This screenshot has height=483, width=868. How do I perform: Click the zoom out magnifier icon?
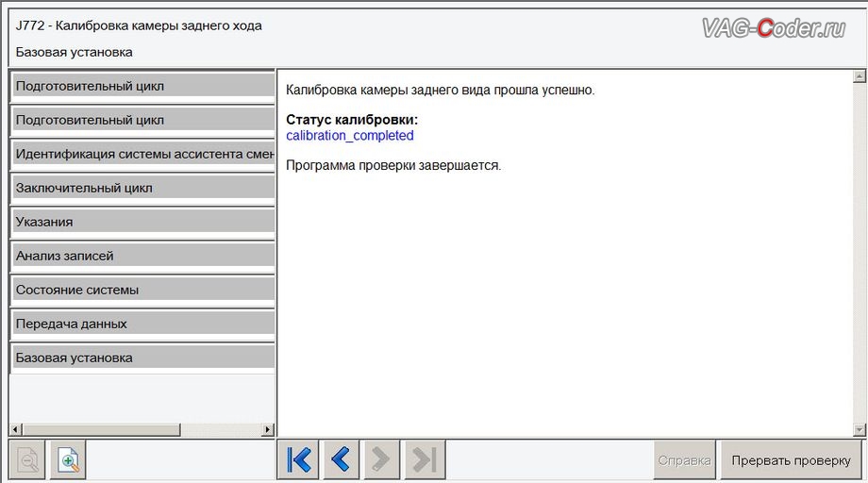click(x=27, y=459)
